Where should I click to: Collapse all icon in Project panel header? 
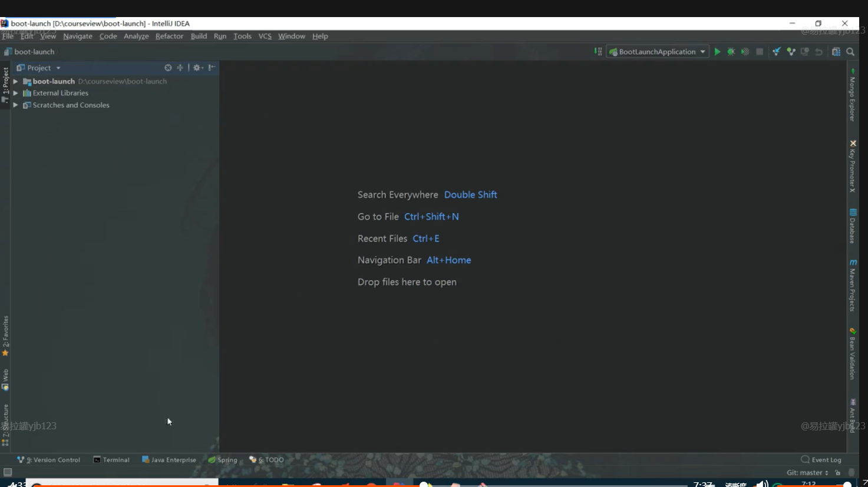[180, 68]
